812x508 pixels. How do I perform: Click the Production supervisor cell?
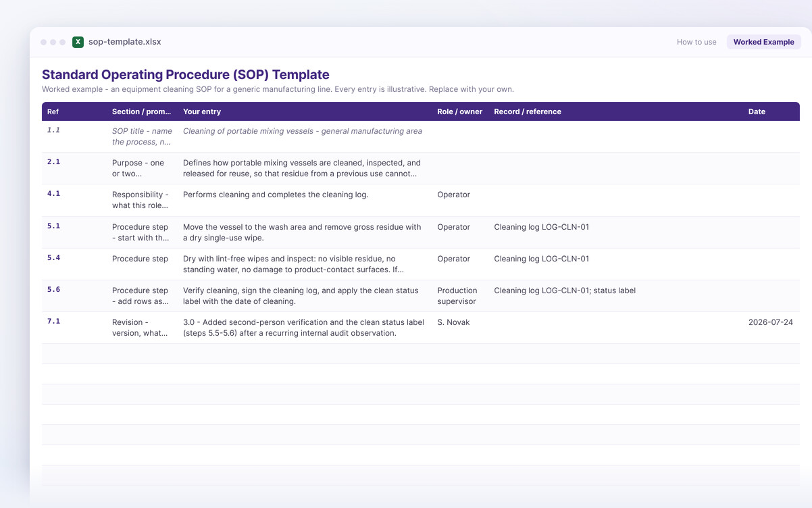tap(457, 296)
